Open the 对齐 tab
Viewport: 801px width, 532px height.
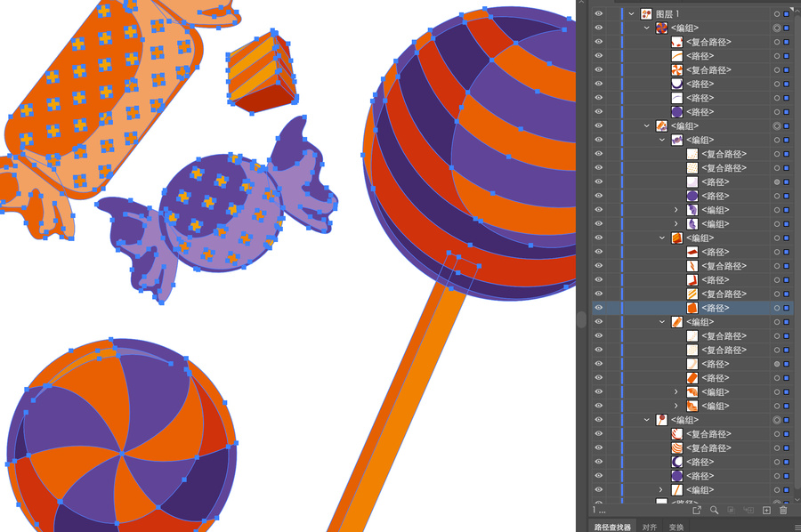[x=650, y=527]
